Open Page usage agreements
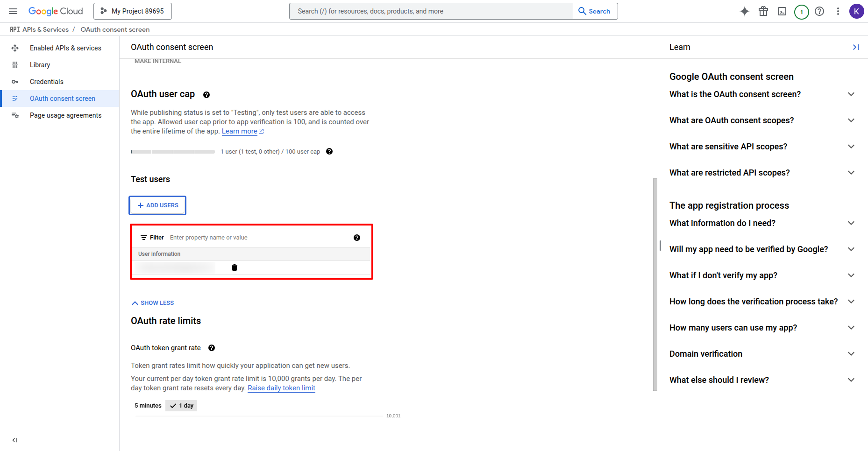 tap(60, 115)
